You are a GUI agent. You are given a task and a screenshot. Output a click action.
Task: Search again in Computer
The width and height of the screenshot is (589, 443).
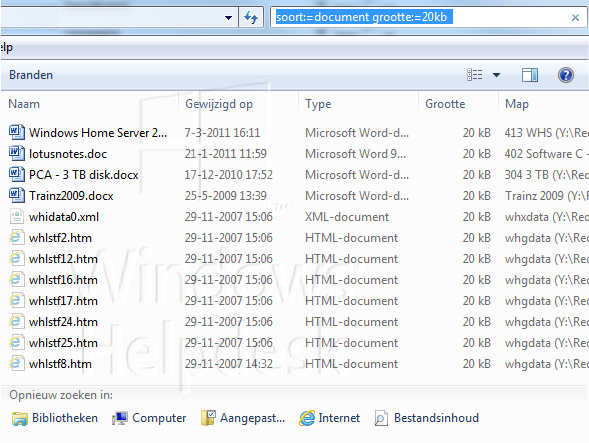pos(149,418)
